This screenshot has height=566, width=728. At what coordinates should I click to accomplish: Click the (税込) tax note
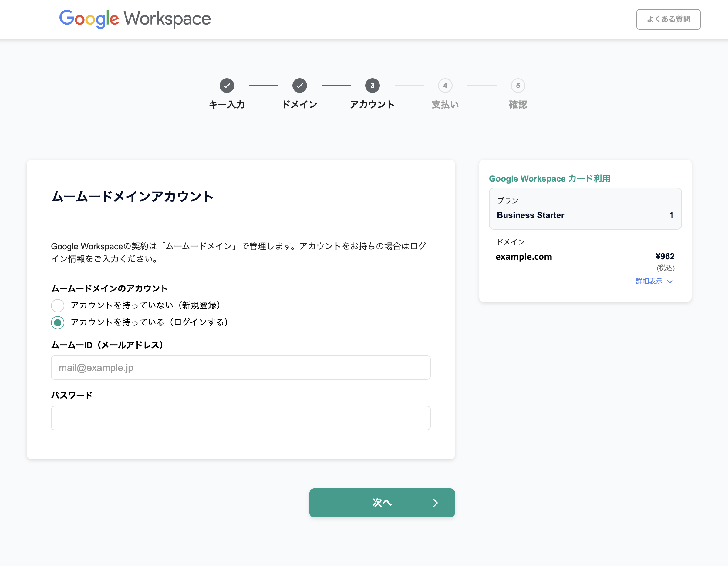coord(666,268)
